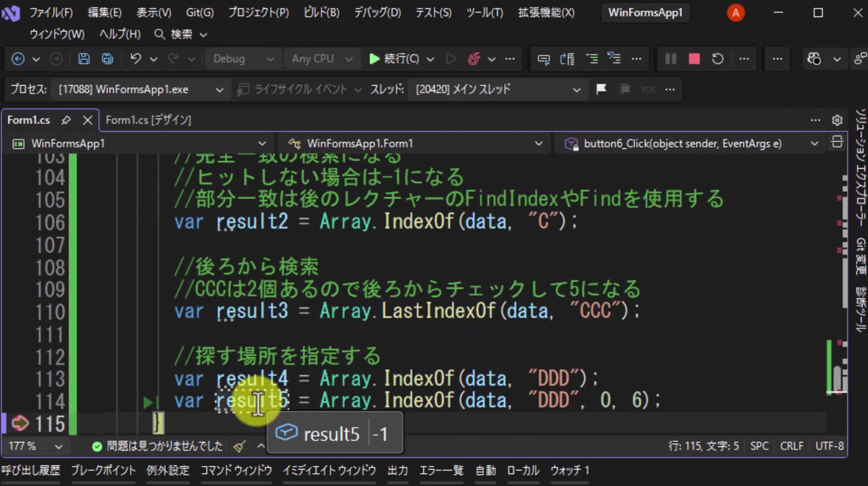Open the WinFormsApp1.Form1 class dropdown

(415, 143)
